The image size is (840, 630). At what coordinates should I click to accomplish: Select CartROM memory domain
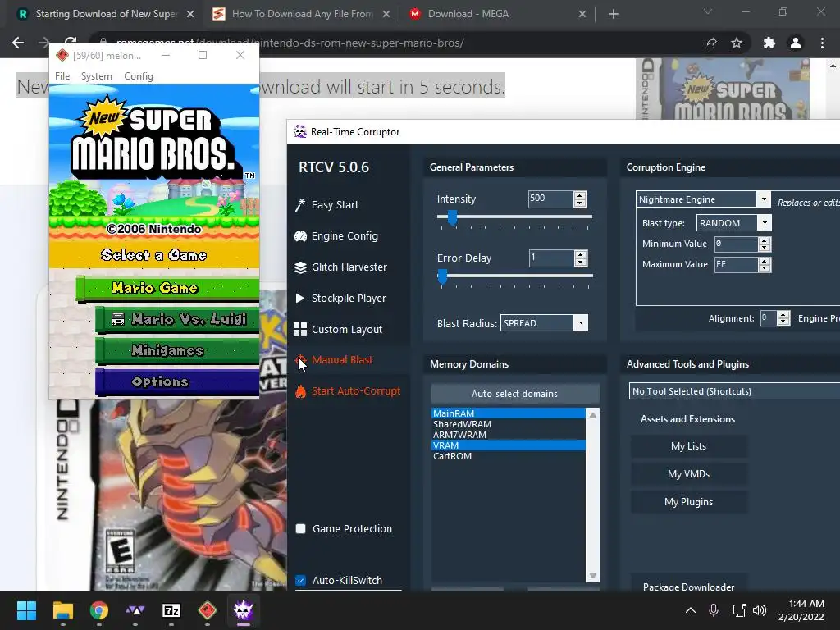coord(509,456)
